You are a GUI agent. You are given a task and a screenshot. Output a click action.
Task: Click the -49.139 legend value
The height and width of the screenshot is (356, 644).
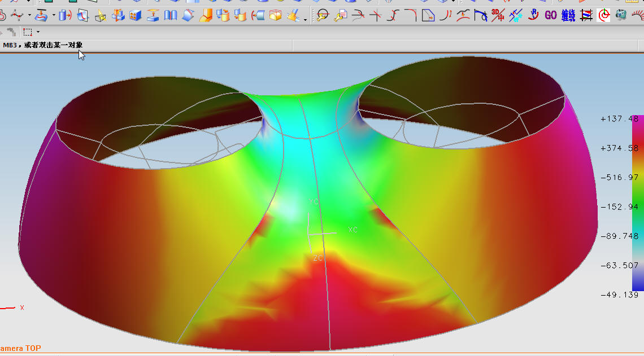point(619,295)
